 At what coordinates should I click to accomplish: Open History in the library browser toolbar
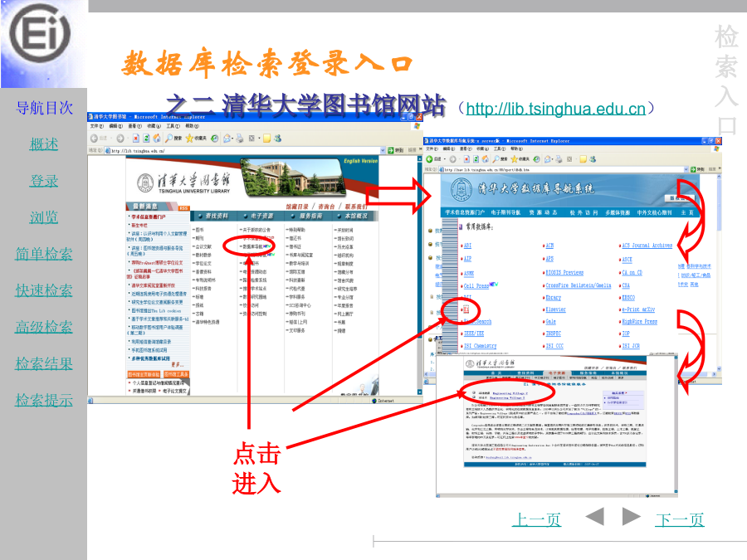point(214,138)
